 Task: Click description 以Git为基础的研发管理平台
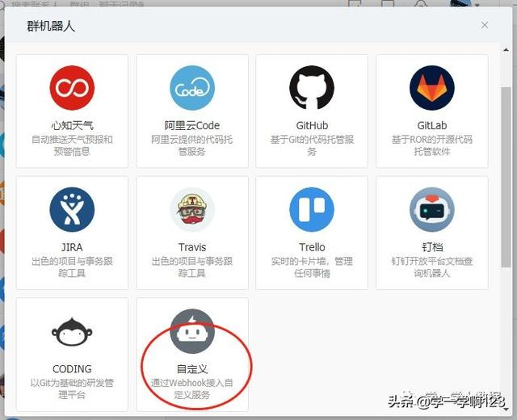(x=72, y=388)
